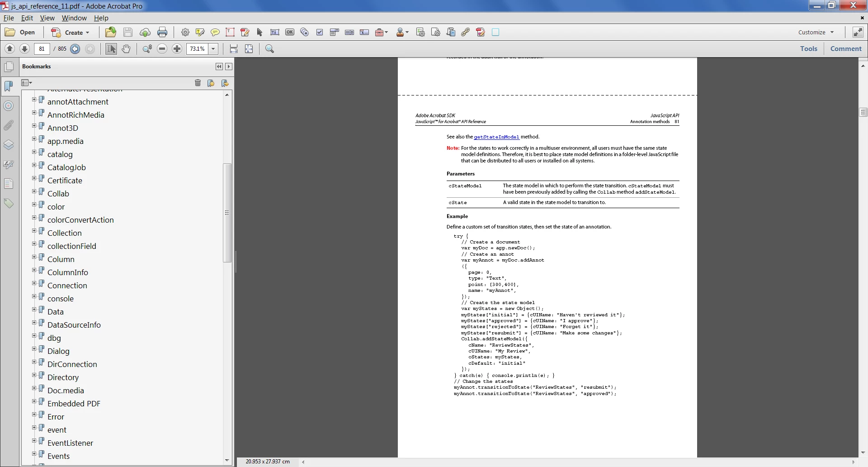868x467 pixels.
Task: Toggle the Signatures navigation panel
Action: pyautogui.click(x=9, y=164)
